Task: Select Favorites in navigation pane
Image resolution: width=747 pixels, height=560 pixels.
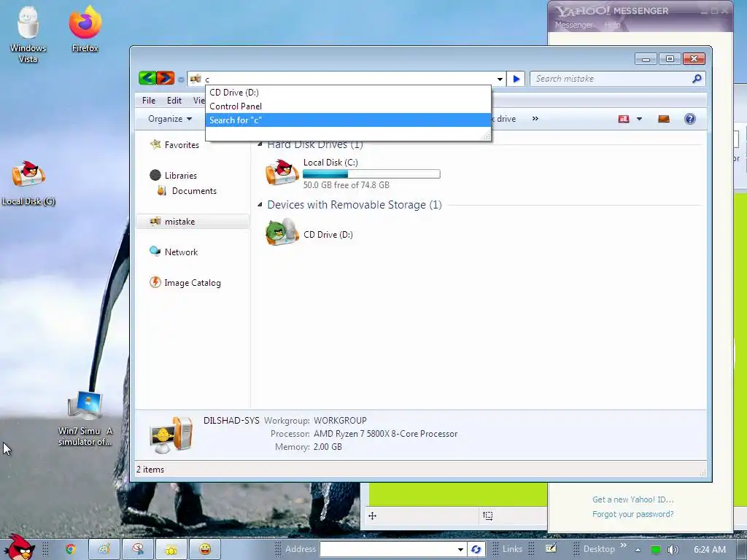Action: [x=182, y=145]
